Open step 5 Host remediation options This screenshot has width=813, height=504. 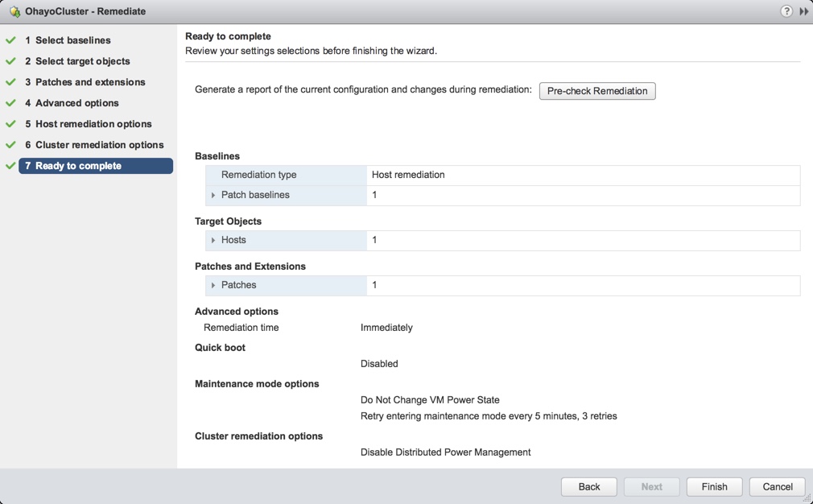[93, 124]
